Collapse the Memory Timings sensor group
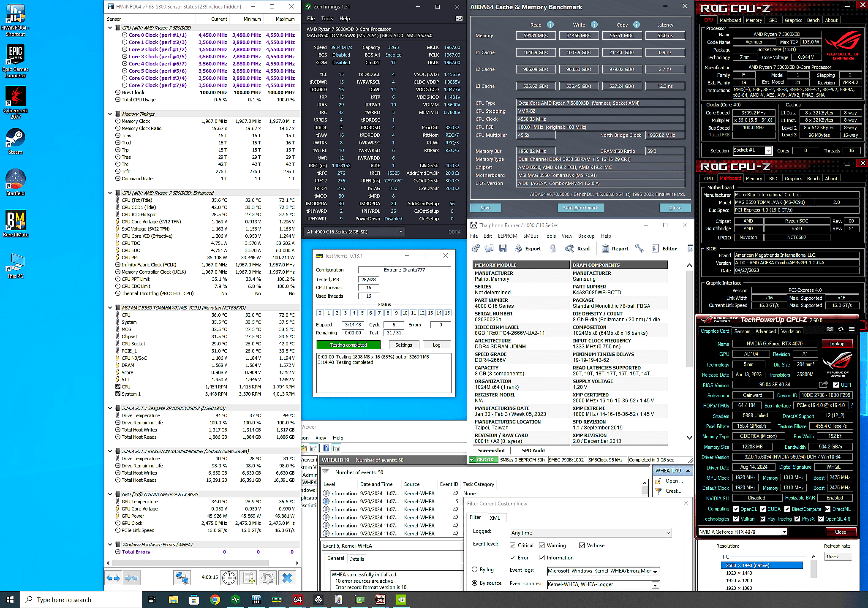 tap(110, 114)
